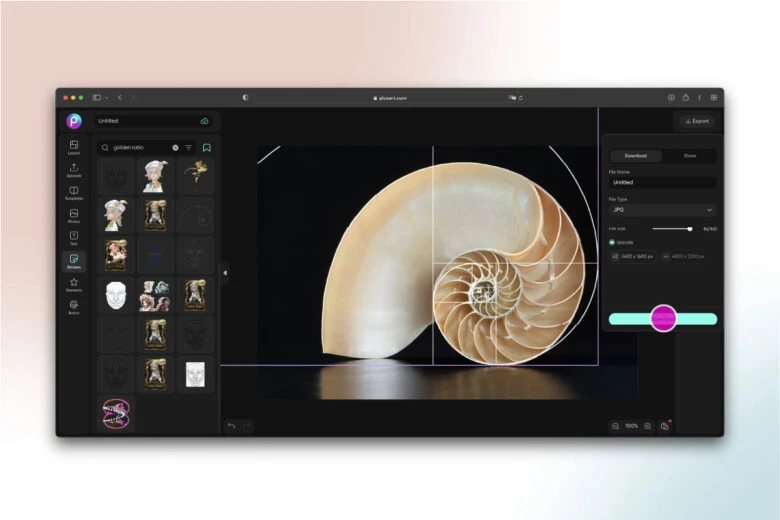
Task: Clear the golden ratio search query
Action: click(175, 147)
